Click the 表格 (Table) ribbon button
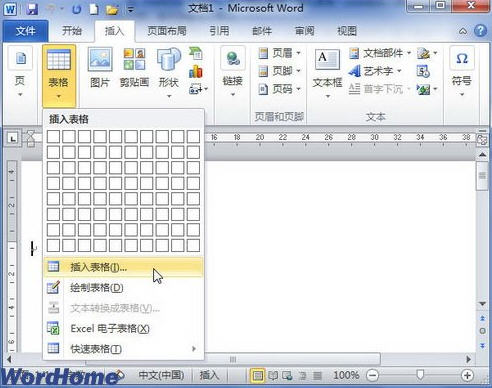Viewport: 492px width, 388px height. click(59, 75)
